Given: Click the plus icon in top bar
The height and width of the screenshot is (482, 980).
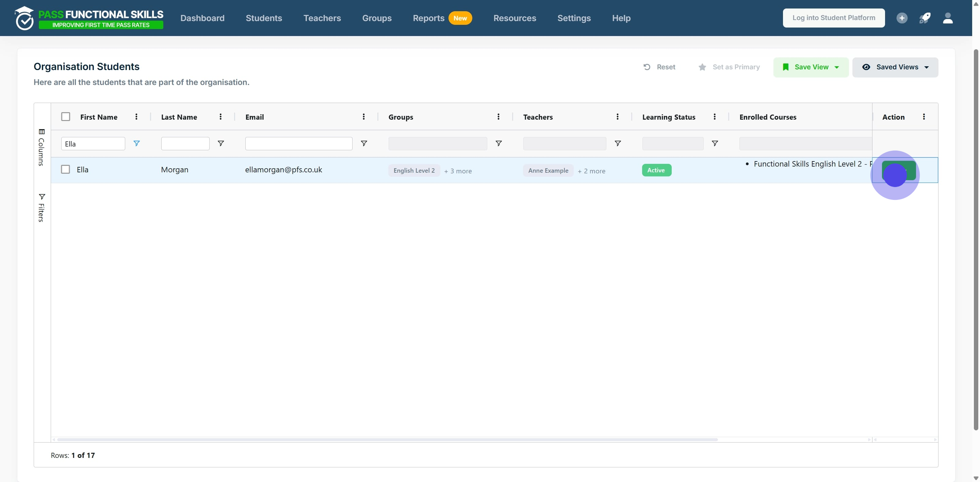Looking at the screenshot, I should point(902,18).
